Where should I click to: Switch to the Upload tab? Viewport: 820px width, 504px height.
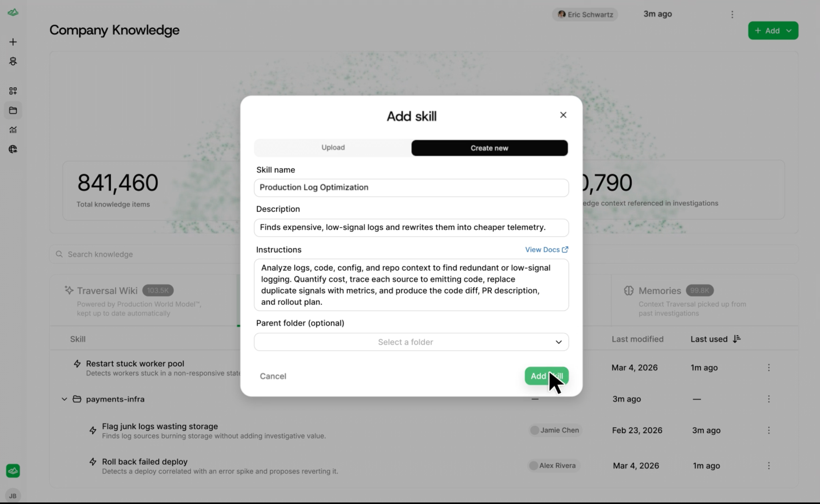[x=333, y=148]
